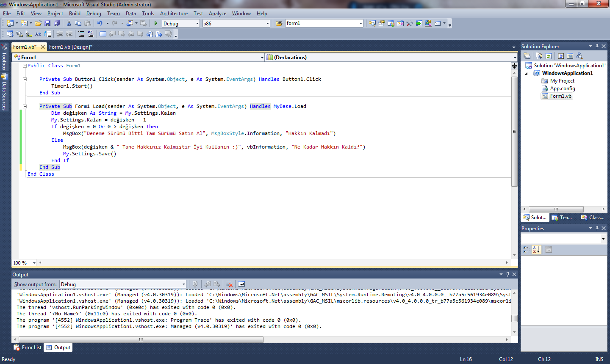Save Form1.vb with the Save icon
This screenshot has height=364, width=610.
tap(47, 23)
